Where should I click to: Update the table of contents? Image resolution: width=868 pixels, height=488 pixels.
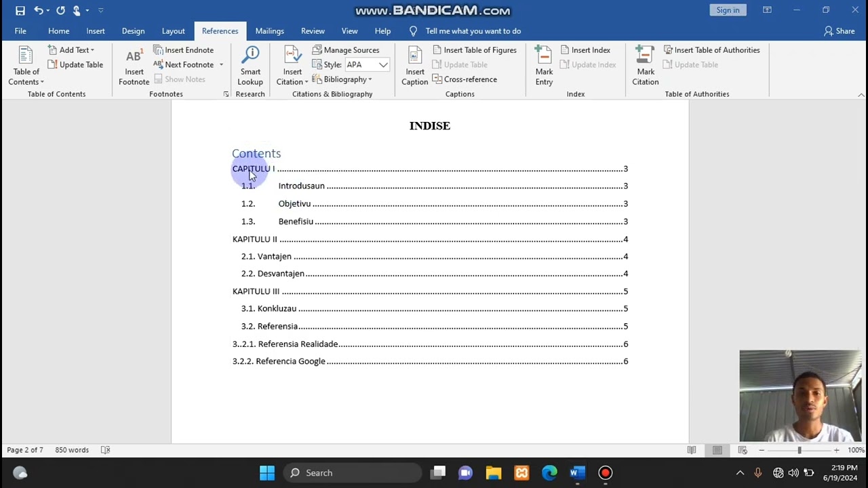coord(75,64)
